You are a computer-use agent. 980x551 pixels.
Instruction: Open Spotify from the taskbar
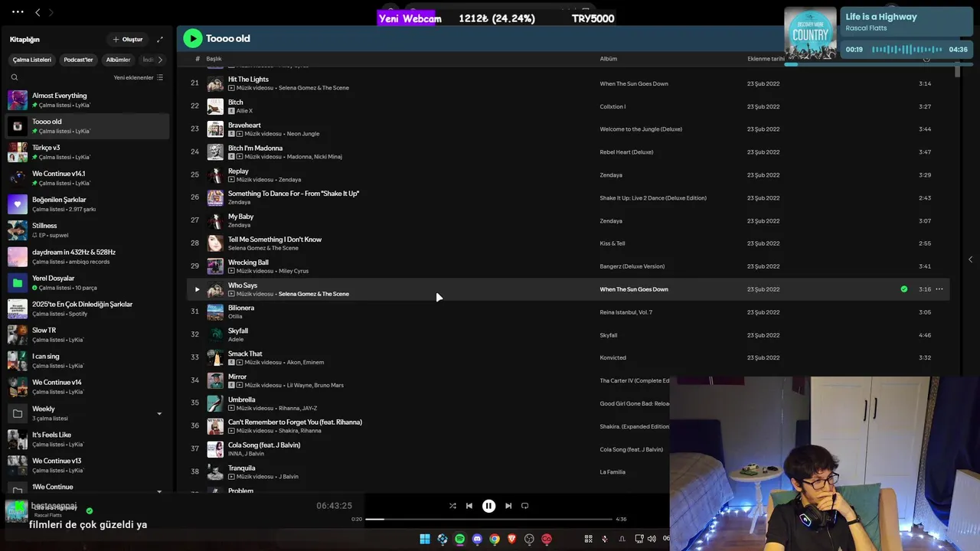tap(459, 539)
